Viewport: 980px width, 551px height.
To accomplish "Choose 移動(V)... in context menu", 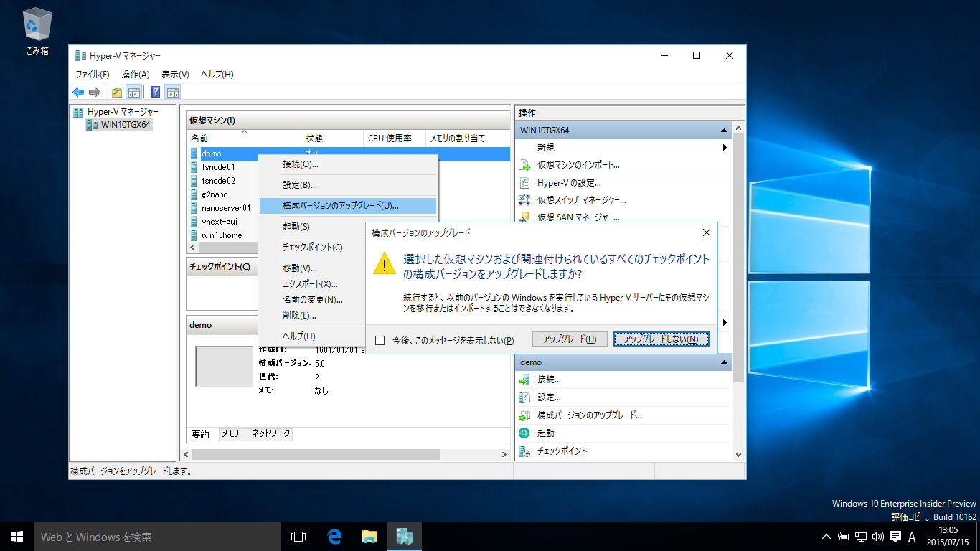I will pyautogui.click(x=313, y=268).
